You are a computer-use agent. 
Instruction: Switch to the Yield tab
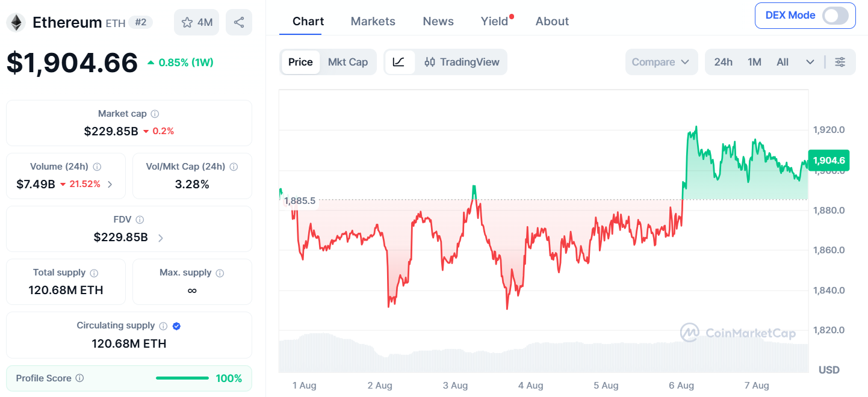tap(495, 21)
